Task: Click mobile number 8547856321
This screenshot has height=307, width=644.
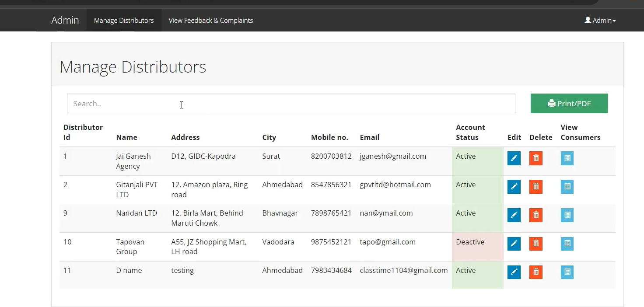Action: point(331,185)
